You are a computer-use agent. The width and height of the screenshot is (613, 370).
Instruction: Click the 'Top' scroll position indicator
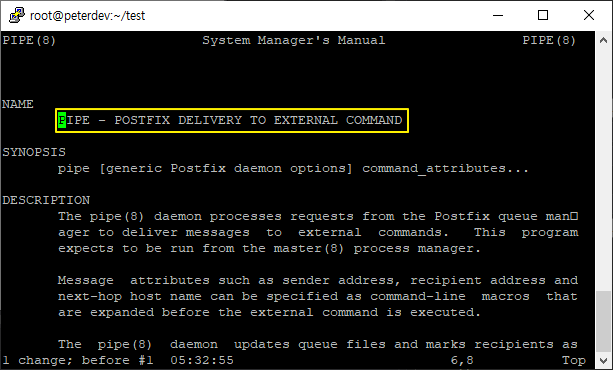(574, 361)
